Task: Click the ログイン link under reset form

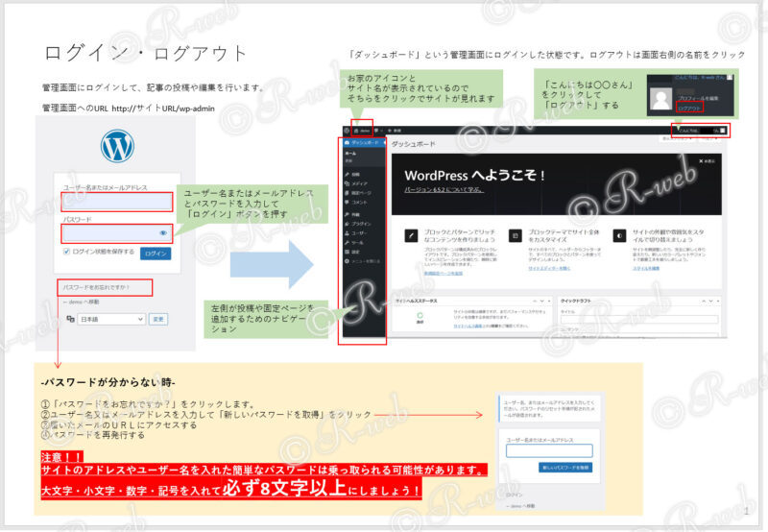Action: 514,496
